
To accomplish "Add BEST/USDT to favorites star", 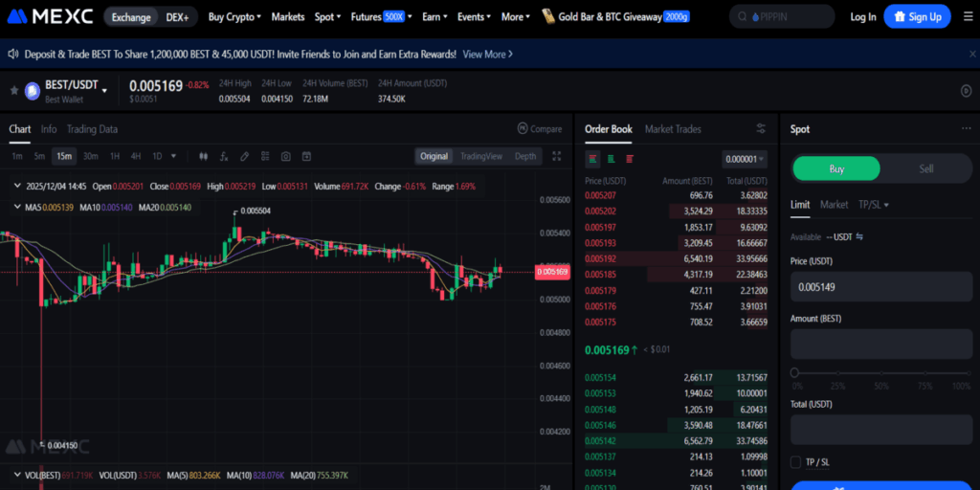I will click(13, 91).
